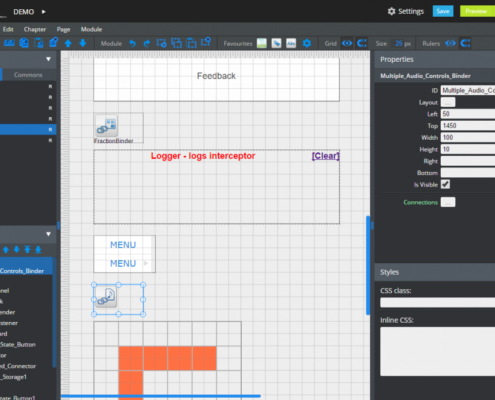Click the Bottom value field

coord(468,173)
